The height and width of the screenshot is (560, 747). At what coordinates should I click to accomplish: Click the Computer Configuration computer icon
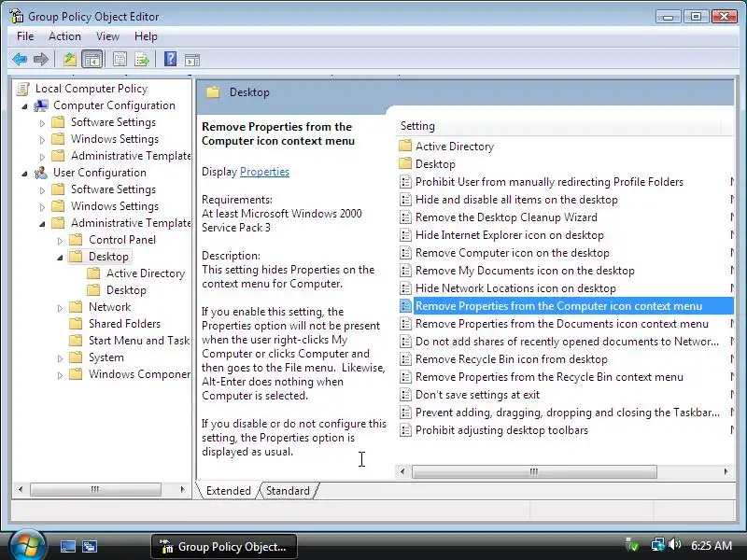(x=41, y=105)
